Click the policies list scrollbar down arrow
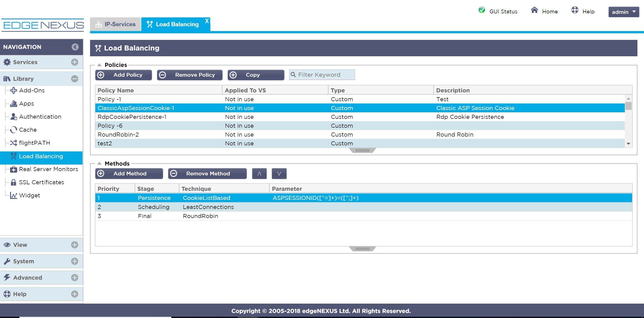The image size is (644, 318). [x=628, y=144]
